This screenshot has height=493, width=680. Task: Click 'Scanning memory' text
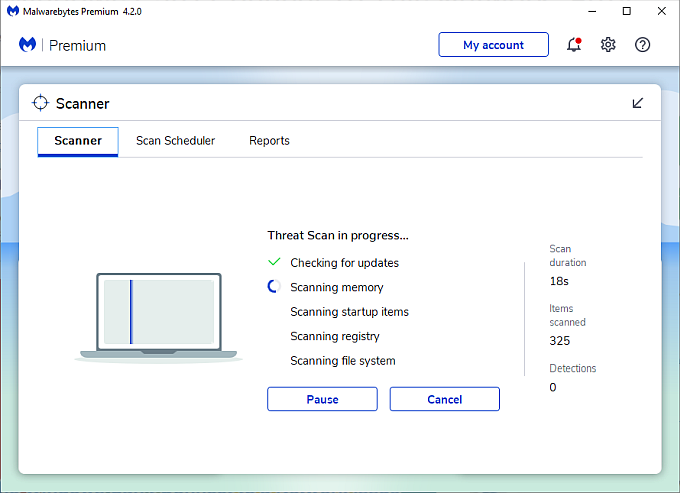[x=337, y=287]
